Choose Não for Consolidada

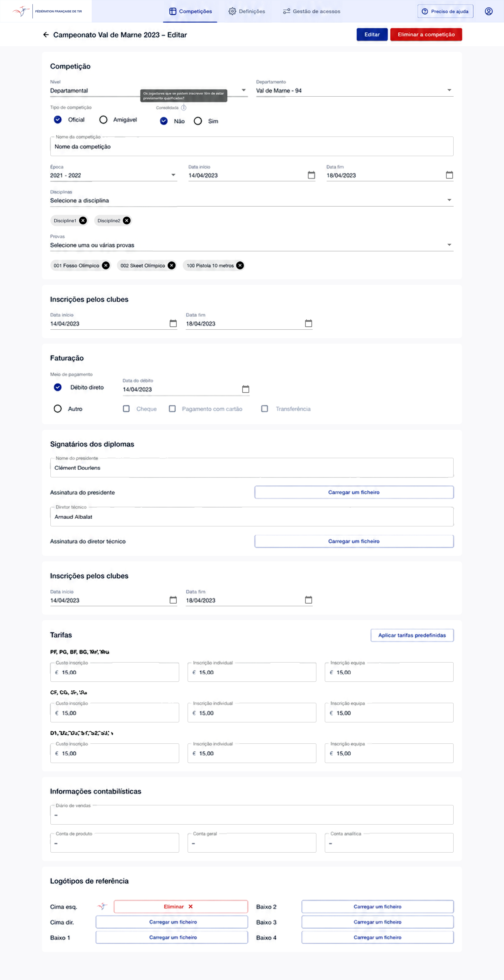pyautogui.click(x=164, y=121)
